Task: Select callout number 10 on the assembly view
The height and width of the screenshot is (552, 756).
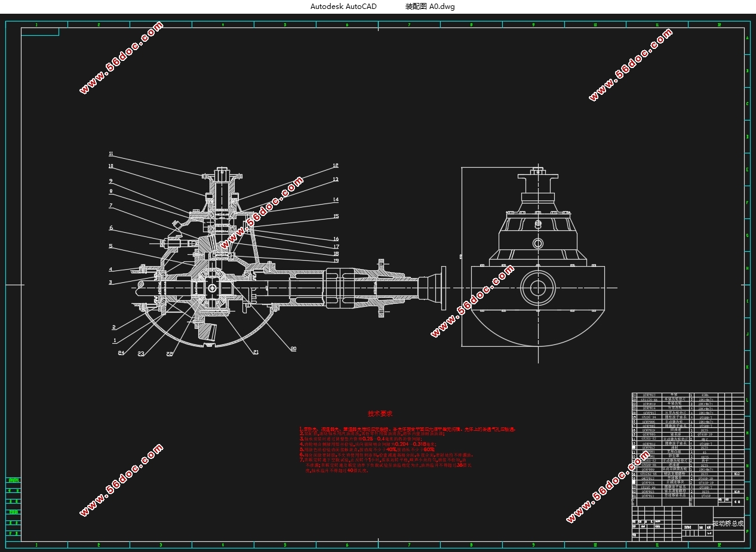Action: point(111,166)
